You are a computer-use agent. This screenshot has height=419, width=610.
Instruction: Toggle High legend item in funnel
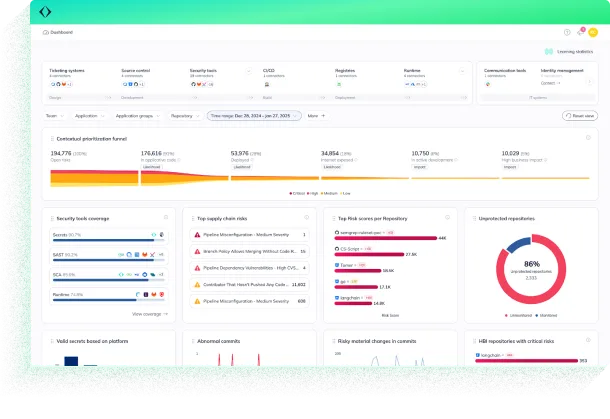[312, 193]
